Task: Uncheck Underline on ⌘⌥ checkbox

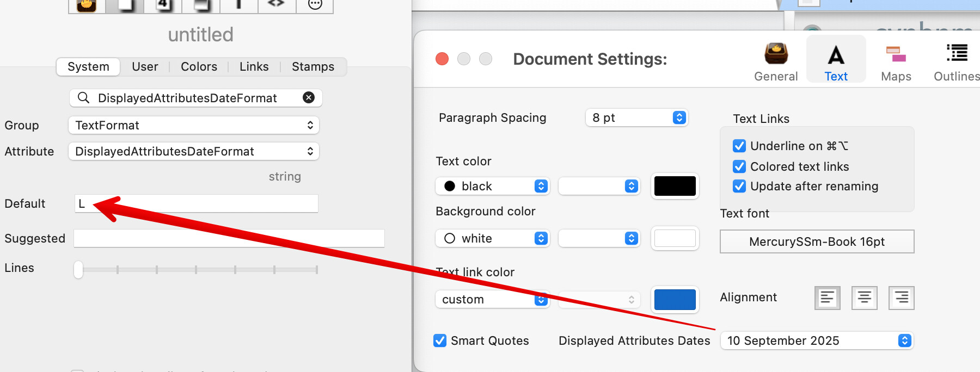Action: 739,146
